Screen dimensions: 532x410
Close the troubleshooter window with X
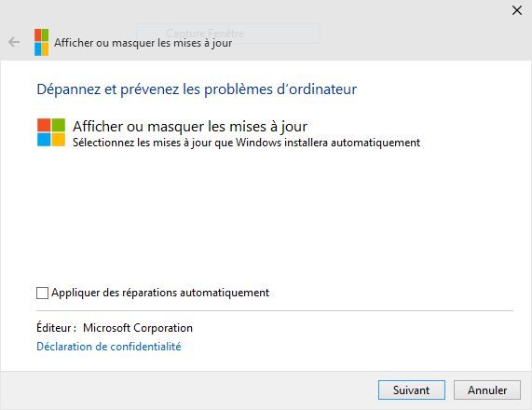click(517, 10)
